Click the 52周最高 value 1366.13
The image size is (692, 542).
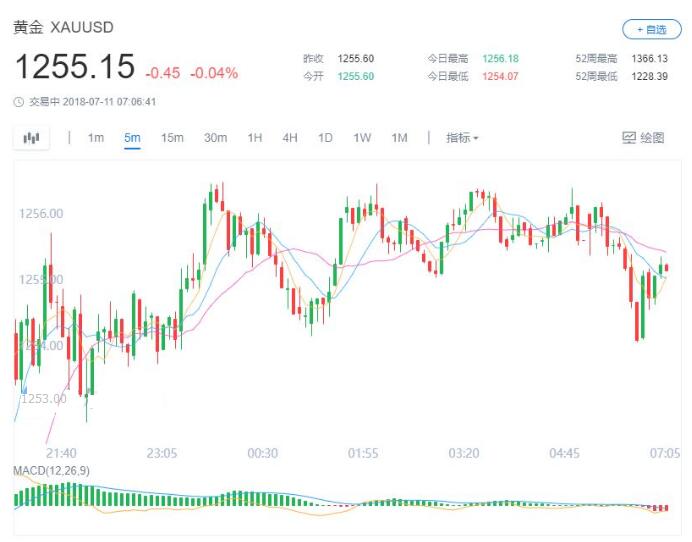(x=650, y=59)
